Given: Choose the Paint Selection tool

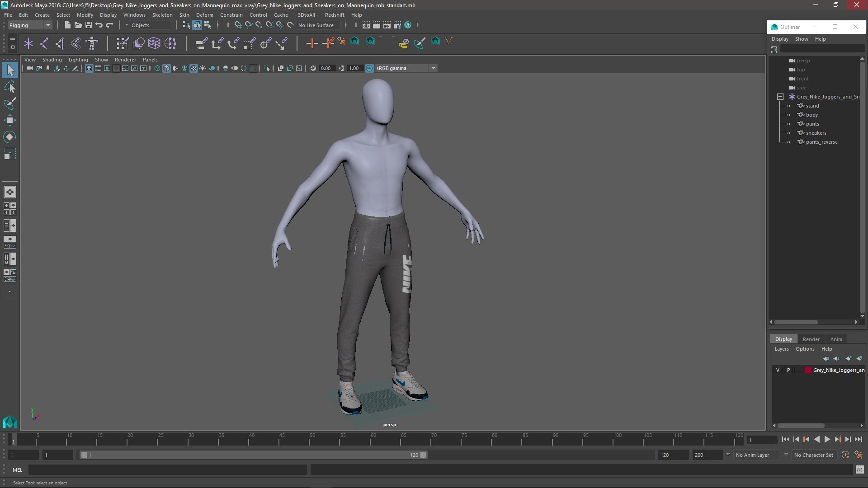Looking at the screenshot, I should pos(10,103).
